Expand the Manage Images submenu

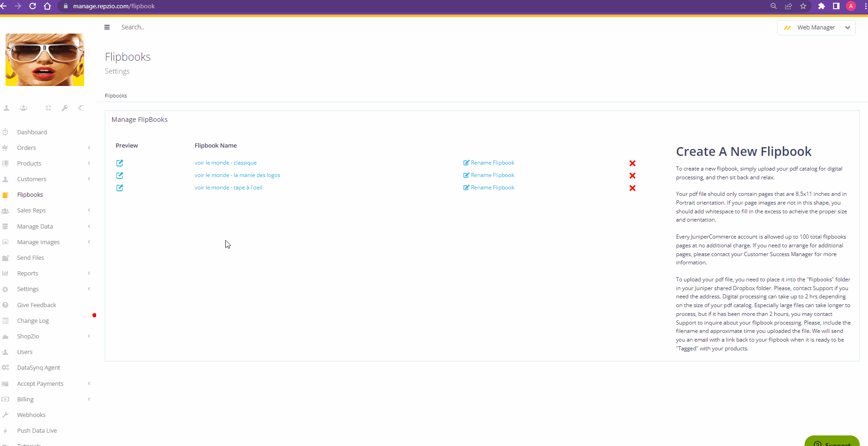click(x=89, y=242)
